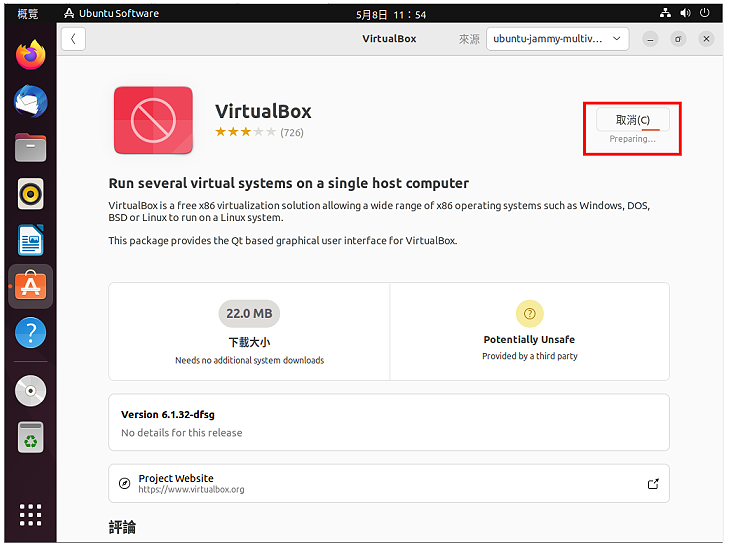Open the Ubuntu Software app menu

pyautogui.click(x=112, y=13)
